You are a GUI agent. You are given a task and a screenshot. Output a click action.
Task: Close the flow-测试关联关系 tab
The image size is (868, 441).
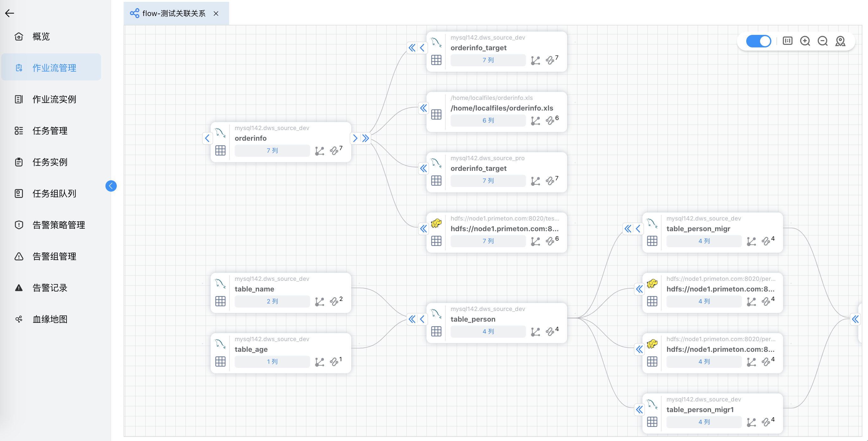[x=216, y=14]
